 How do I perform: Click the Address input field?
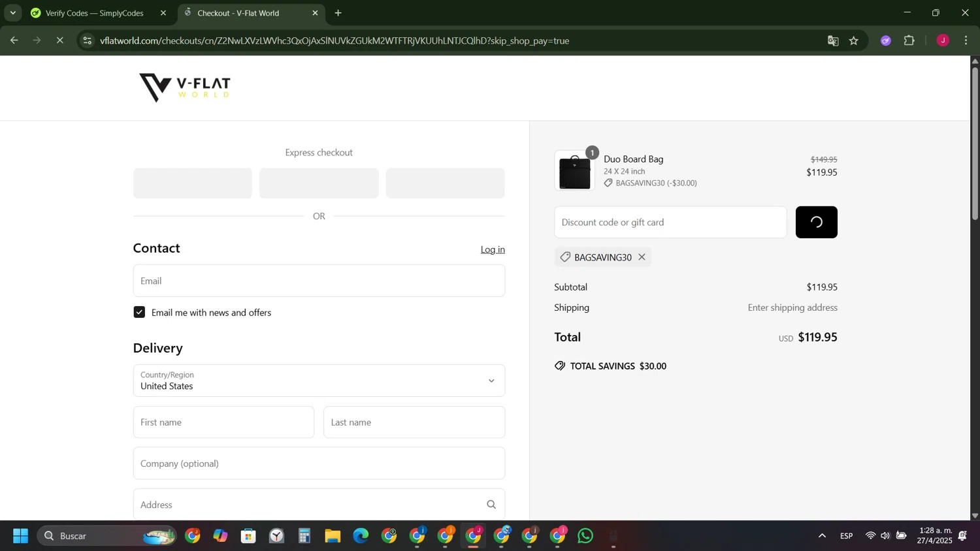click(319, 505)
